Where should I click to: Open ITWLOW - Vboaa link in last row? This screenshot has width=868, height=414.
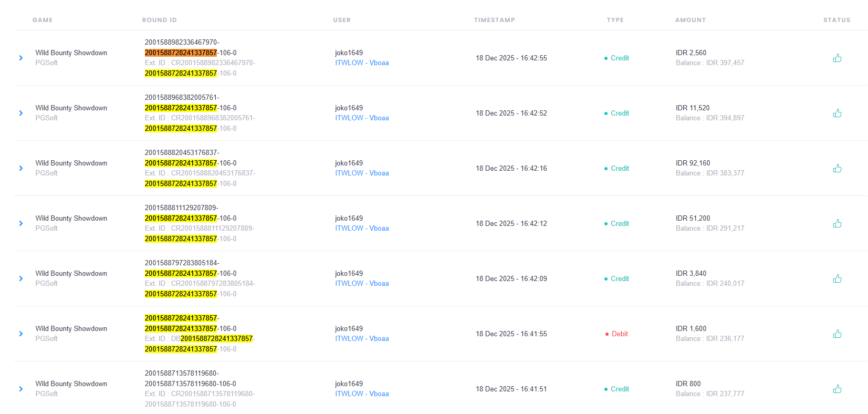point(362,394)
